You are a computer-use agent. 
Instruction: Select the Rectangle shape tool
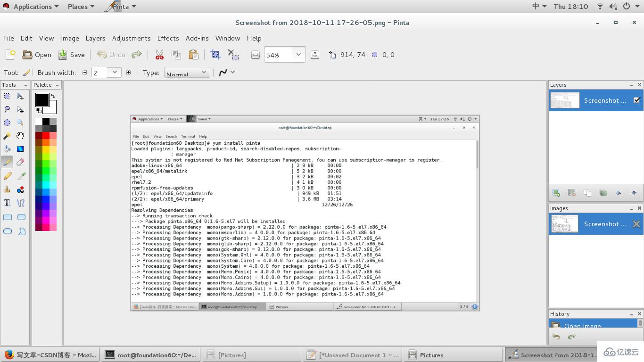[x=7, y=217]
